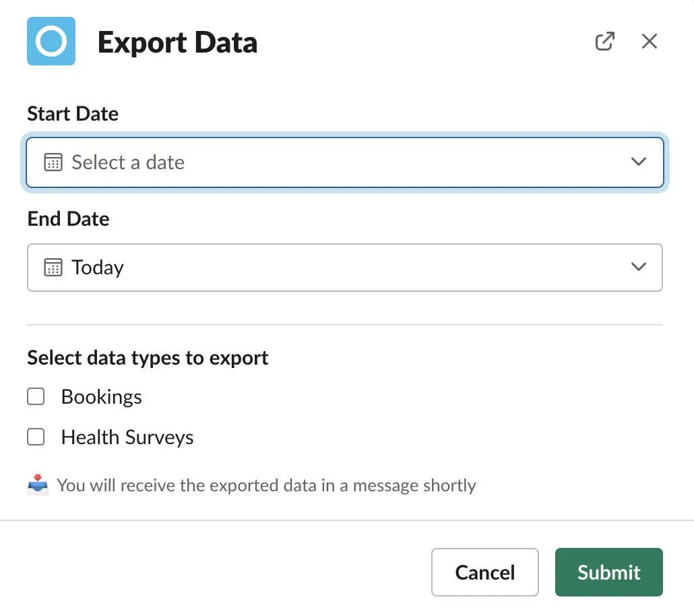
Task: Submit the export request
Action: [x=608, y=572]
